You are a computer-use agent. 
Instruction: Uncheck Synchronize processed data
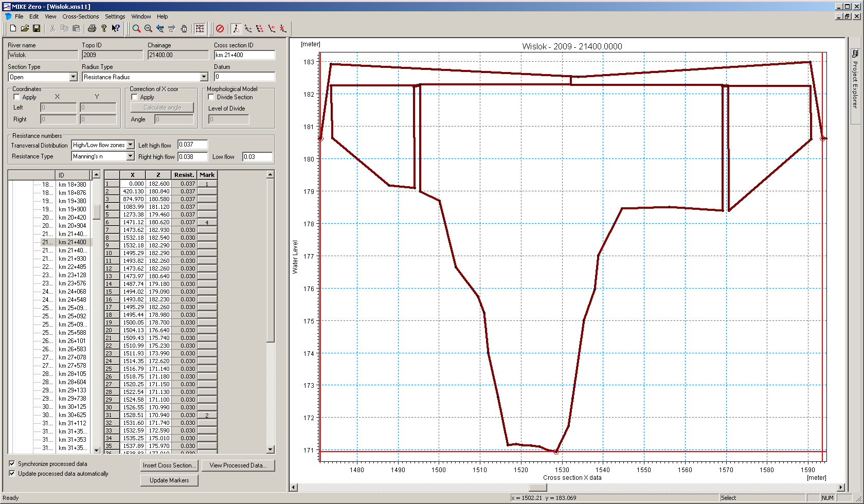pyautogui.click(x=12, y=464)
